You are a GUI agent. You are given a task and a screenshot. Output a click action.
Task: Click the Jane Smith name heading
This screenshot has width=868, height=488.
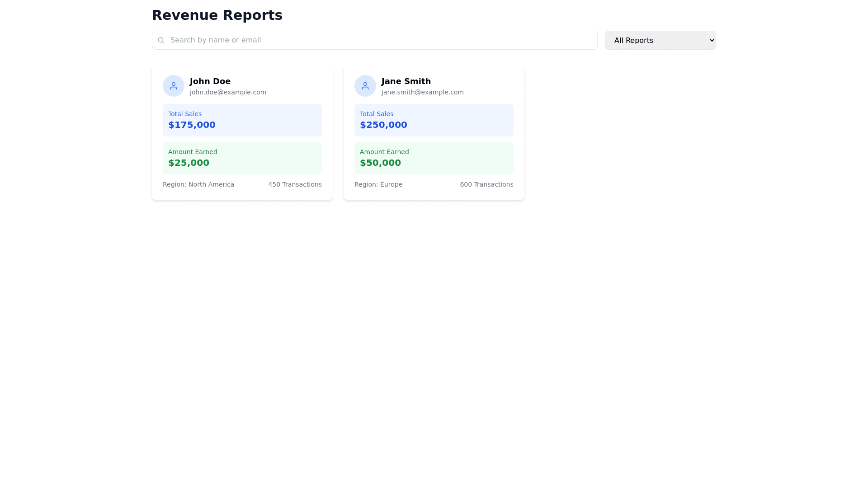coord(406,81)
